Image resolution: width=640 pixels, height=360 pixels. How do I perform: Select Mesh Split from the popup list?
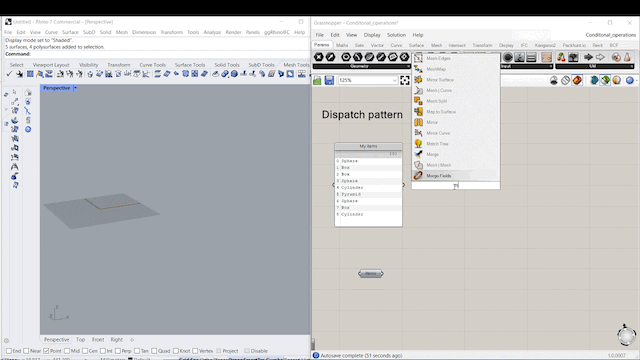click(x=456, y=101)
